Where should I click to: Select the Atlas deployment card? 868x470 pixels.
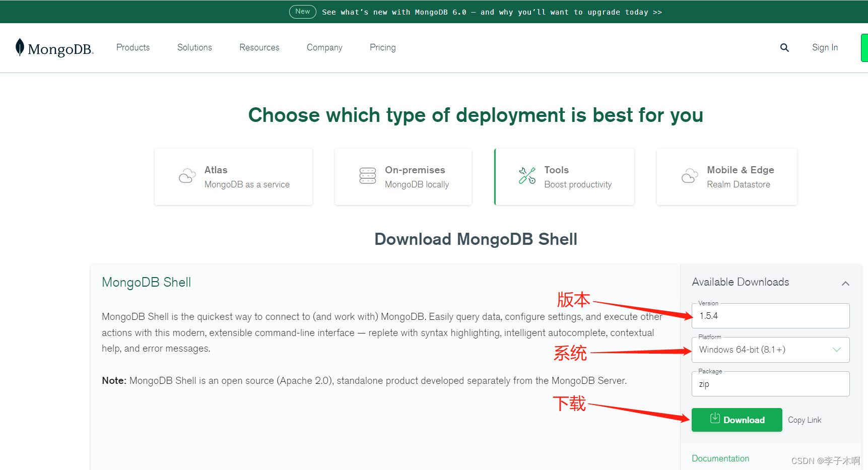(x=233, y=177)
